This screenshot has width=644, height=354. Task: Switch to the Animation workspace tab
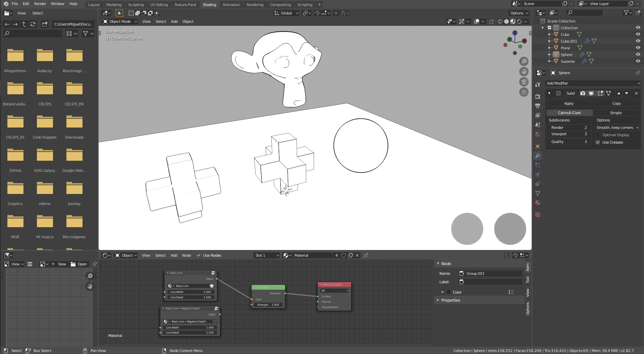231,4
